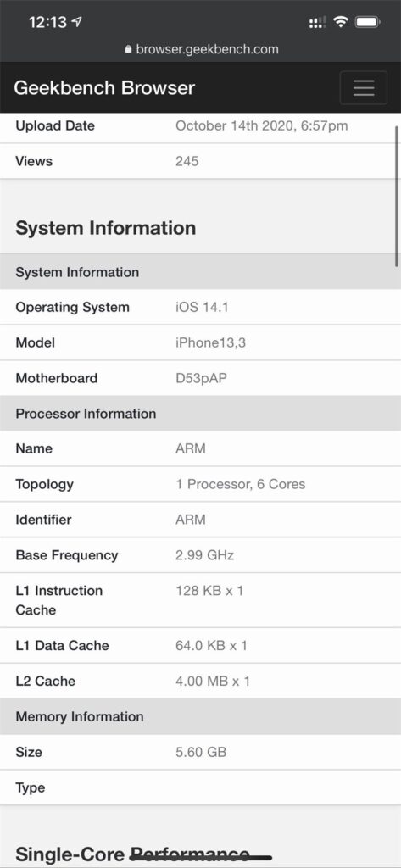This screenshot has width=401, height=868.
Task: Select the Views count 245
Action: pos(187,161)
